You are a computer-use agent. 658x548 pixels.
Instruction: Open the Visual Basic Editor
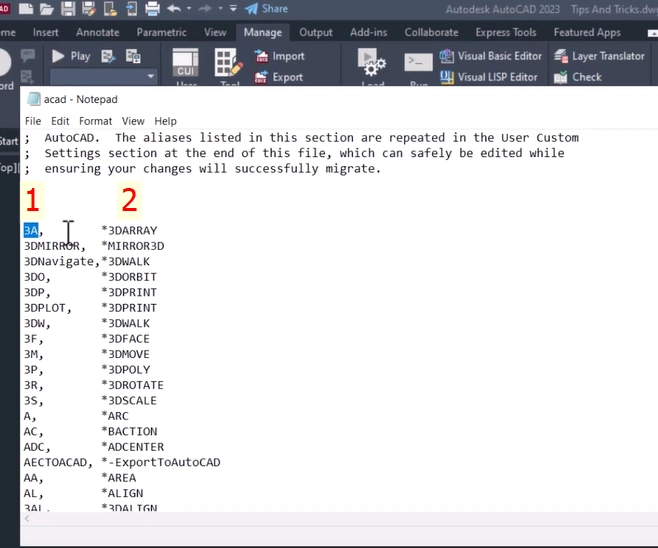tap(491, 56)
